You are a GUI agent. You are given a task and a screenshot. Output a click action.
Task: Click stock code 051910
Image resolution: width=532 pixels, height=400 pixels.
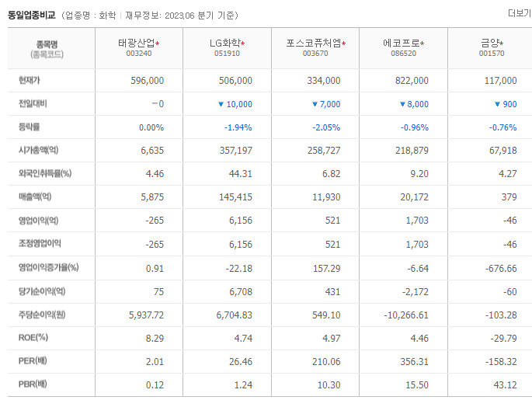click(x=227, y=54)
